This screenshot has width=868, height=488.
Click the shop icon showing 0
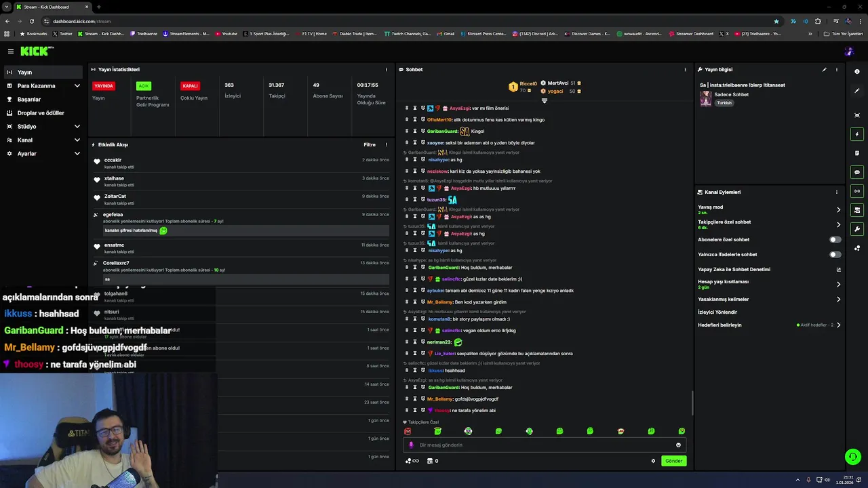[432, 461]
